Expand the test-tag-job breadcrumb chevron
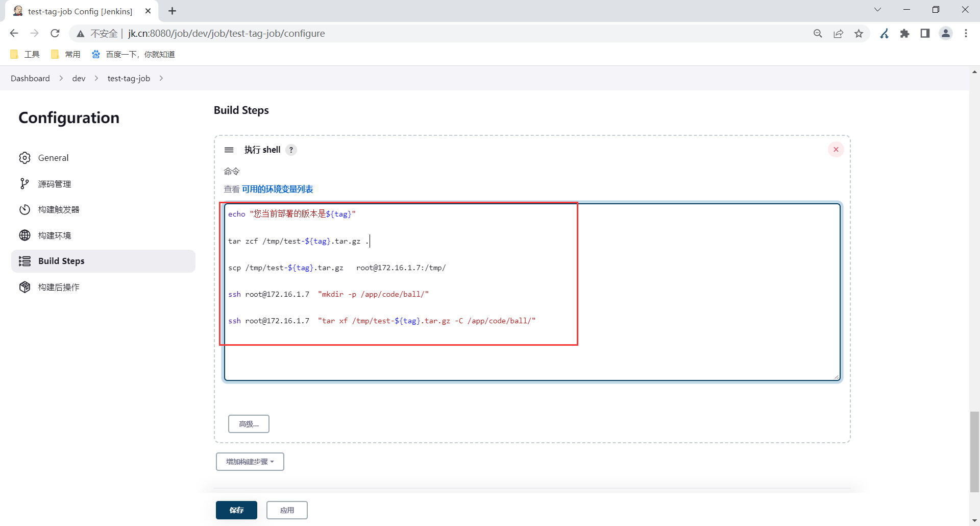Viewport: 980px width, 526px height. (x=161, y=78)
